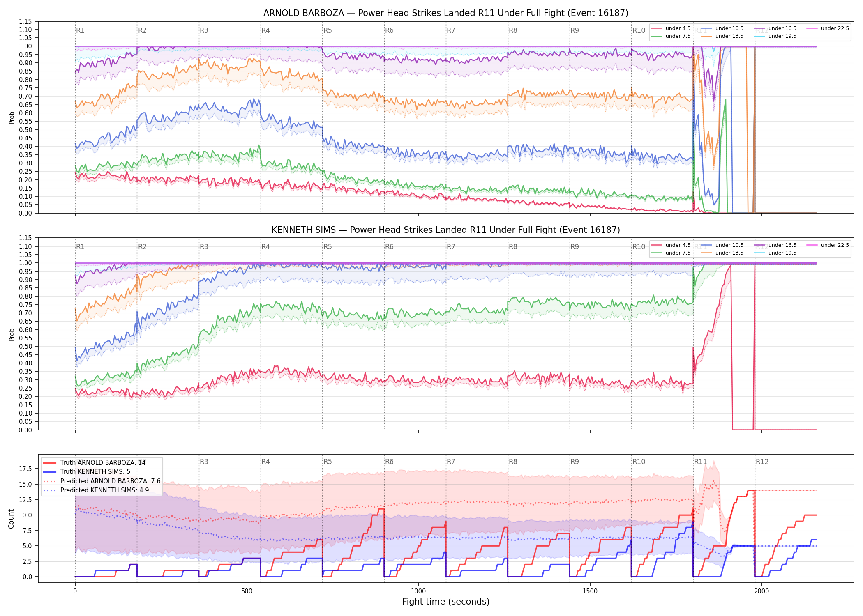Click the R1 marker in Barboza chart
Viewport: 863px width, 616px height.
80,30
